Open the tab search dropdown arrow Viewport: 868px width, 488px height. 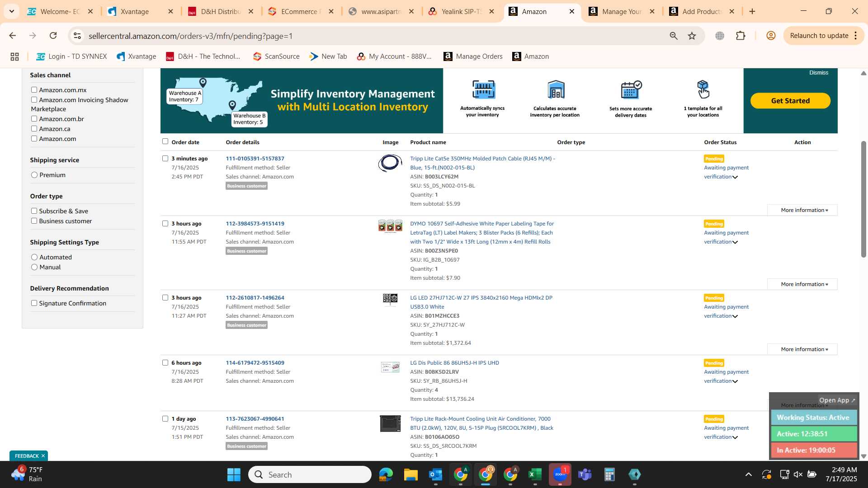click(12, 11)
